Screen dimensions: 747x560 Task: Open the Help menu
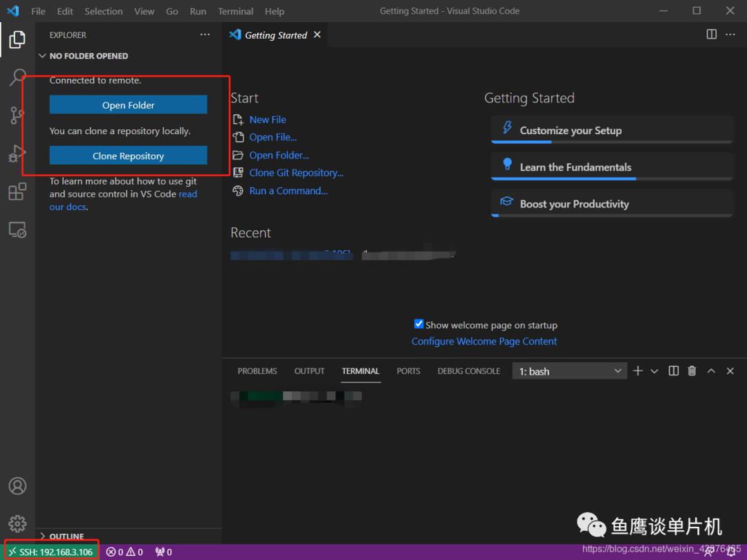pos(275,11)
